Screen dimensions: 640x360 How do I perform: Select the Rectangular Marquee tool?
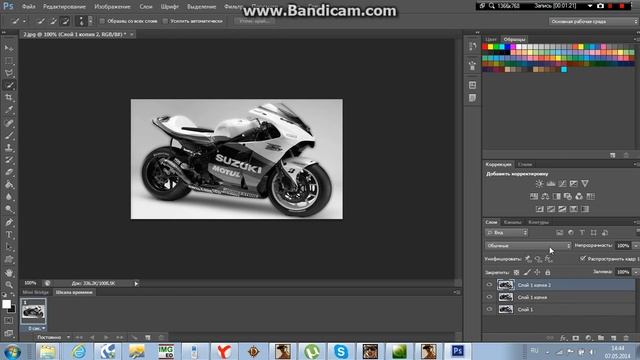click(x=9, y=61)
